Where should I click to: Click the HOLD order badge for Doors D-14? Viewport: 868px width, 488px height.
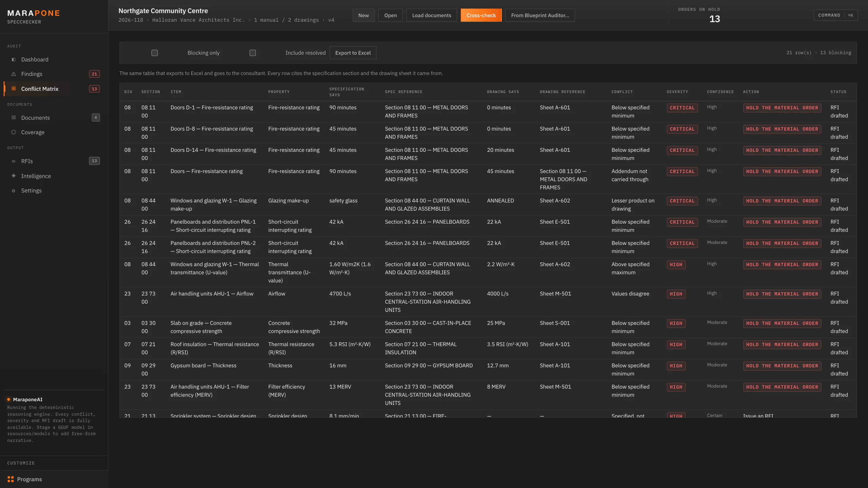[x=782, y=150]
